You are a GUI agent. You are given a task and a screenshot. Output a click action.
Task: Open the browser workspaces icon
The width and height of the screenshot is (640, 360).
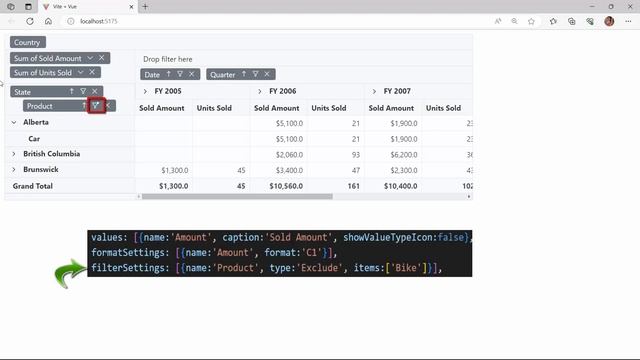11,7
